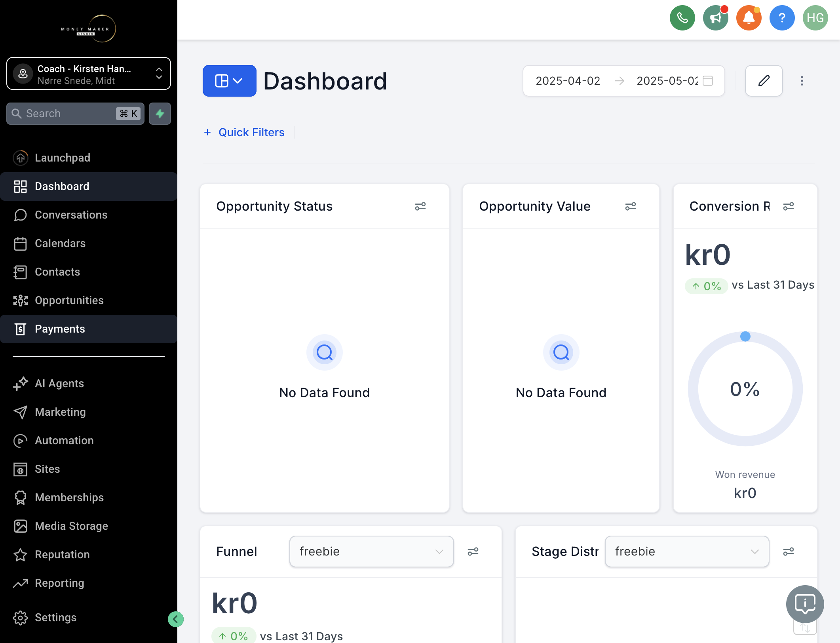This screenshot has height=643, width=840.
Task: Click the green lightning quick actions icon
Action: click(x=160, y=114)
